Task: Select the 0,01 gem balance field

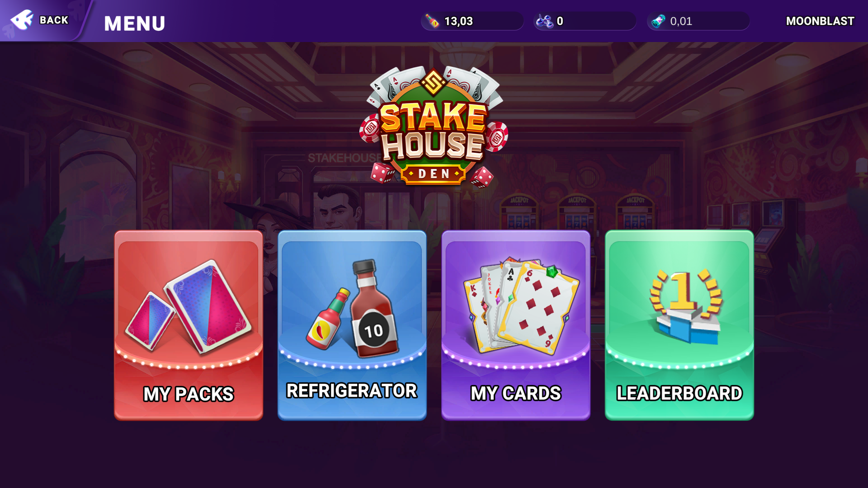Action: 698,21
